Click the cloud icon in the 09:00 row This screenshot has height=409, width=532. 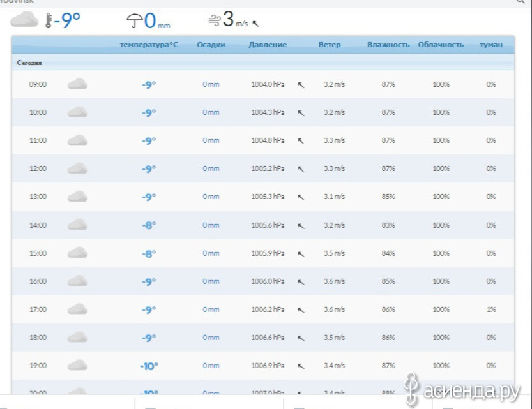pos(77,84)
